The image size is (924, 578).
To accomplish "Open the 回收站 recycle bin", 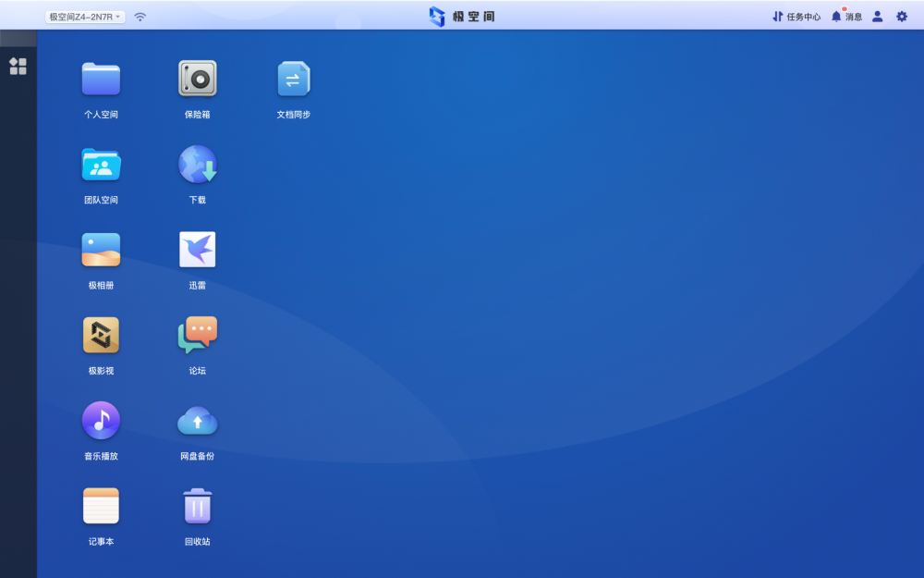I will 198,506.
